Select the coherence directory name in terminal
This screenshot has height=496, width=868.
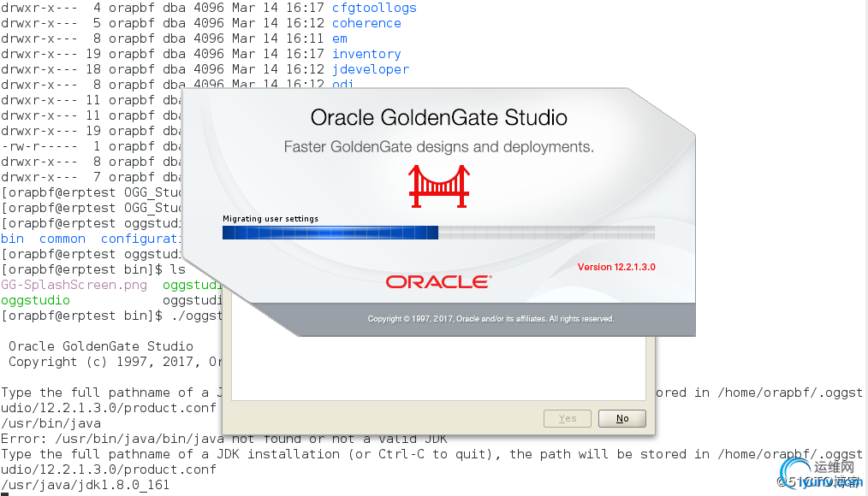[x=366, y=23]
